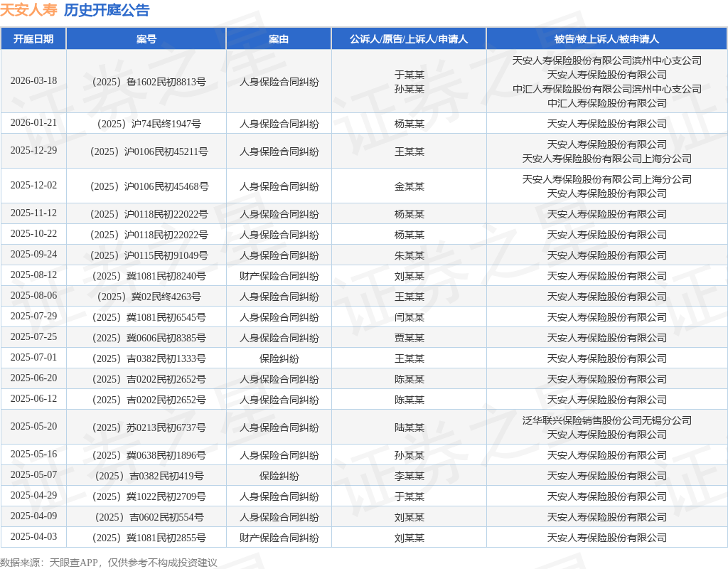The image size is (728, 569).
Task: Click the date 2025-04-03 cell
Action: 33,536
